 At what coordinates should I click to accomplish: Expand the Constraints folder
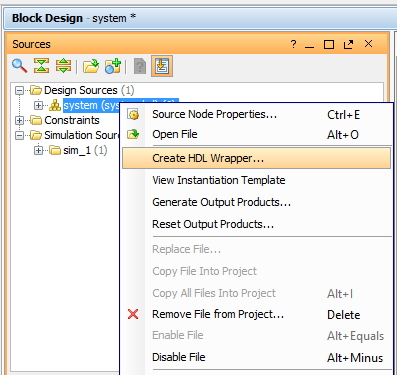click(x=19, y=120)
